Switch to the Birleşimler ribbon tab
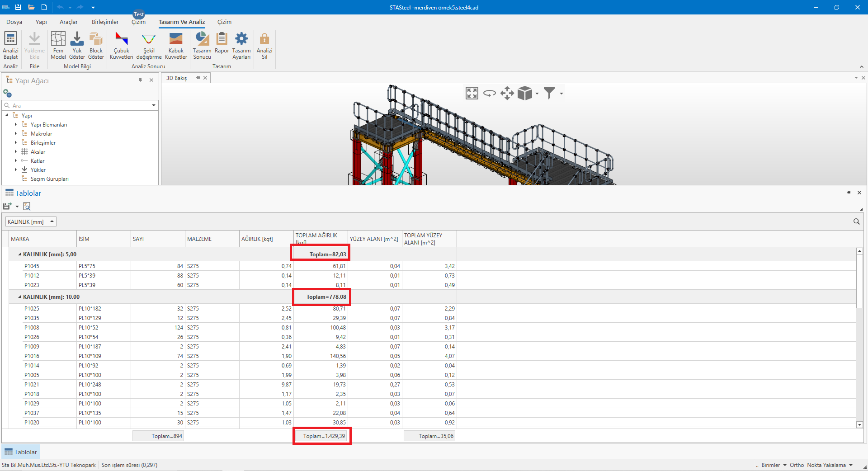This screenshot has height=471, width=868. coord(105,22)
